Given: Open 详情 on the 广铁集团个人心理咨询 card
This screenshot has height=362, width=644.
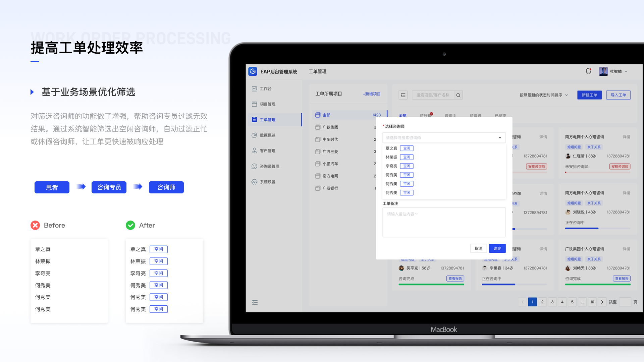Looking at the screenshot, I should pos(627,249).
